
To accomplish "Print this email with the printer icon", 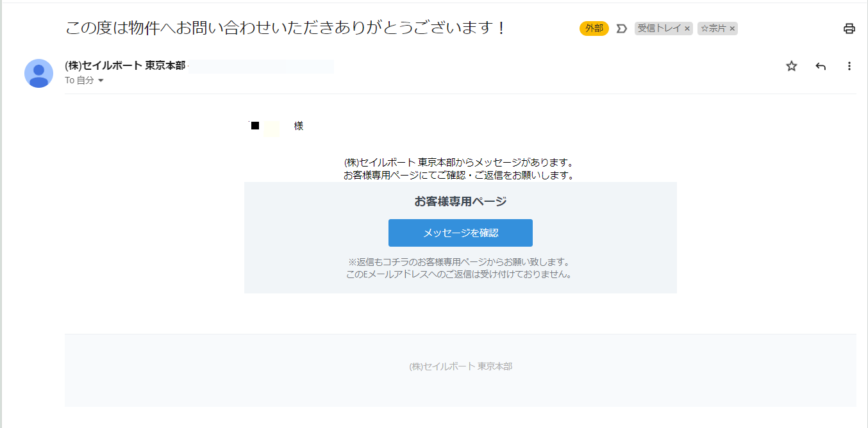I will [849, 28].
